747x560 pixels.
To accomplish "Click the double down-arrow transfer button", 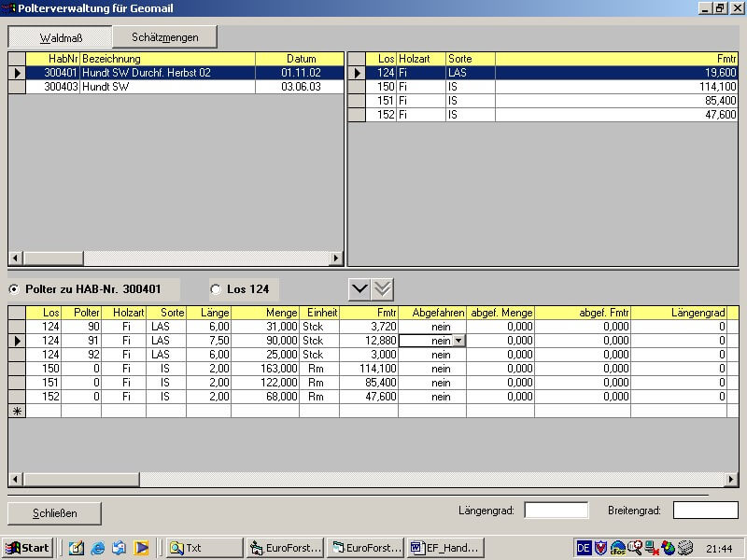I will click(383, 289).
